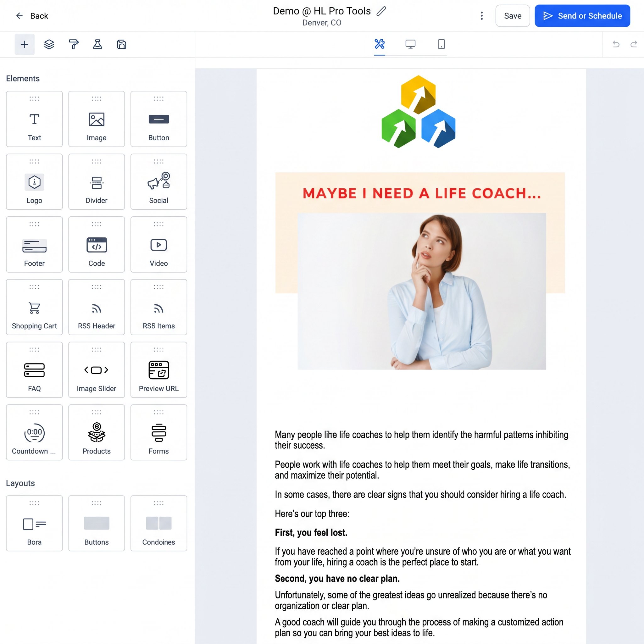The image size is (644, 644).
Task: Choose the Condoines two-column layout
Action: (x=159, y=523)
